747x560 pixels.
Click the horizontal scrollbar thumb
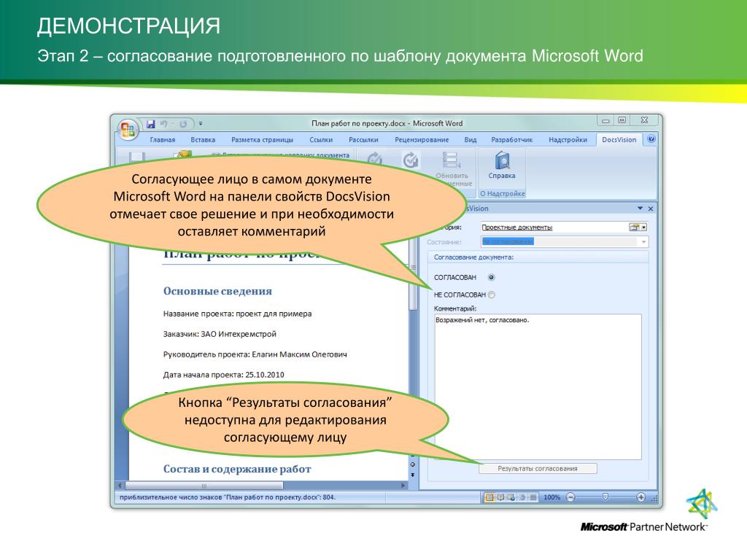[204, 486]
